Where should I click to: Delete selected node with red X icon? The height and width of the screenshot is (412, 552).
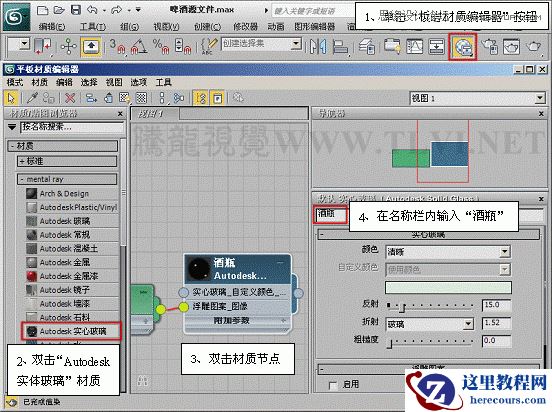pyautogui.click(x=70, y=98)
